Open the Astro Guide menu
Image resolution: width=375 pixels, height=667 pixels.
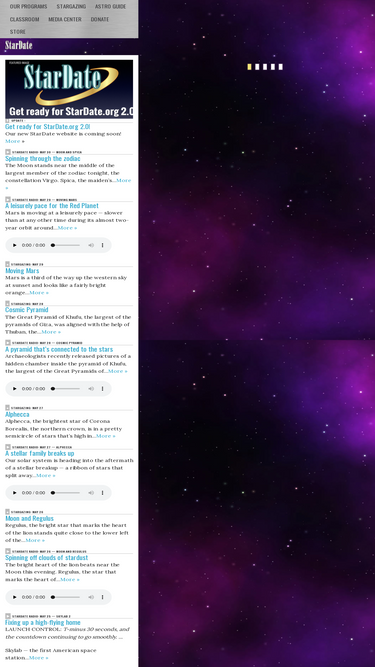tap(110, 6)
